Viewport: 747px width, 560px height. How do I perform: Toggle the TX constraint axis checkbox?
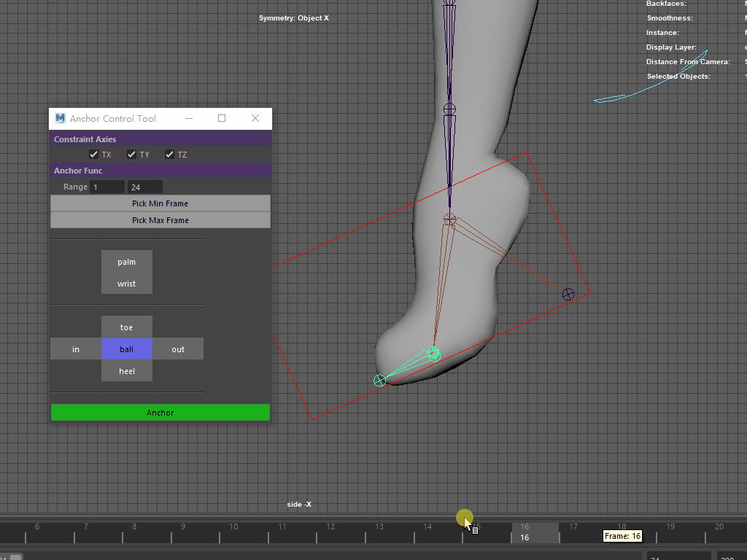[x=93, y=155]
